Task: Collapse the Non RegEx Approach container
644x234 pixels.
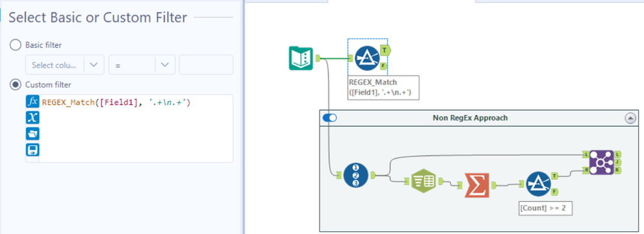Action: click(630, 118)
